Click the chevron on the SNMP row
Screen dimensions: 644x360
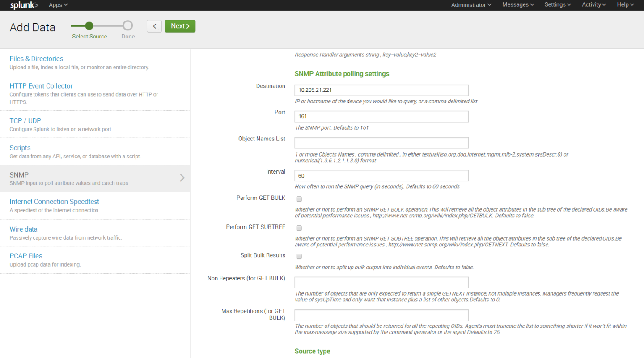[x=182, y=178]
